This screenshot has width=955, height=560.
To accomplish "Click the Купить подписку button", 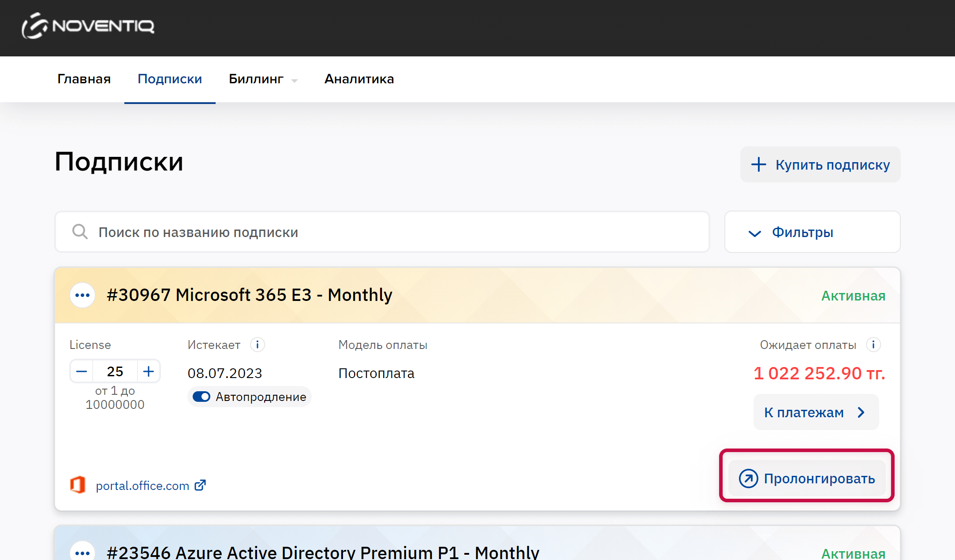I will (x=820, y=164).
